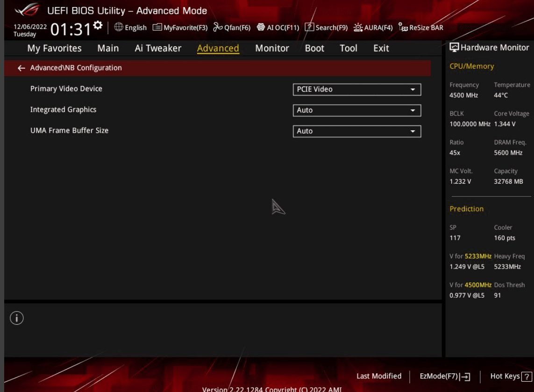Click the 1.249 V @L5 value

click(467, 267)
